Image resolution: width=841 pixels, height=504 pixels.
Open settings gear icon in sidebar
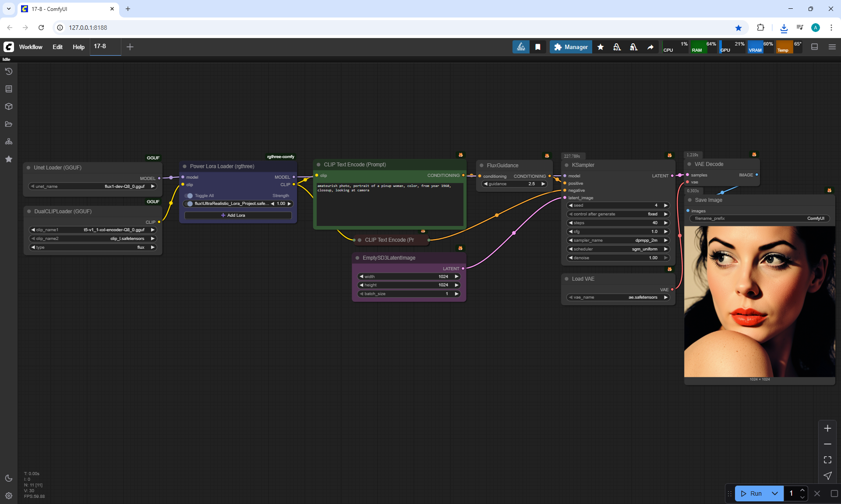click(x=9, y=496)
